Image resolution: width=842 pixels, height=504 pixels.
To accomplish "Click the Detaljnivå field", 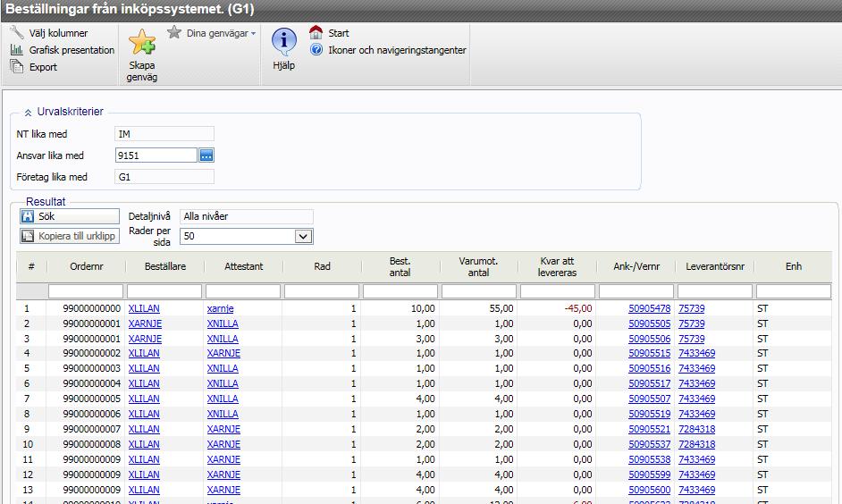I will click(247, 216).
